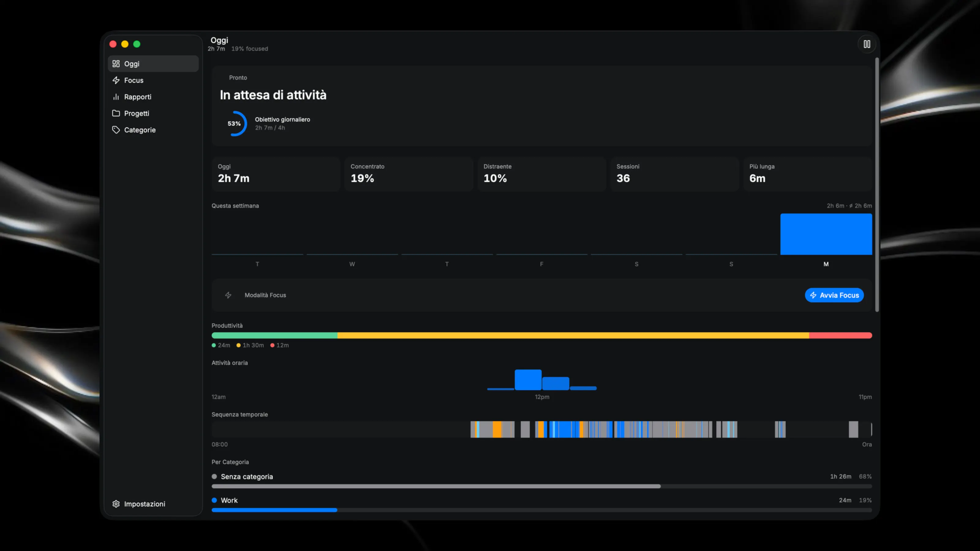Click the Modalità Focus lightning icon
Screen dimensions: 980x551
coord(228,295)
